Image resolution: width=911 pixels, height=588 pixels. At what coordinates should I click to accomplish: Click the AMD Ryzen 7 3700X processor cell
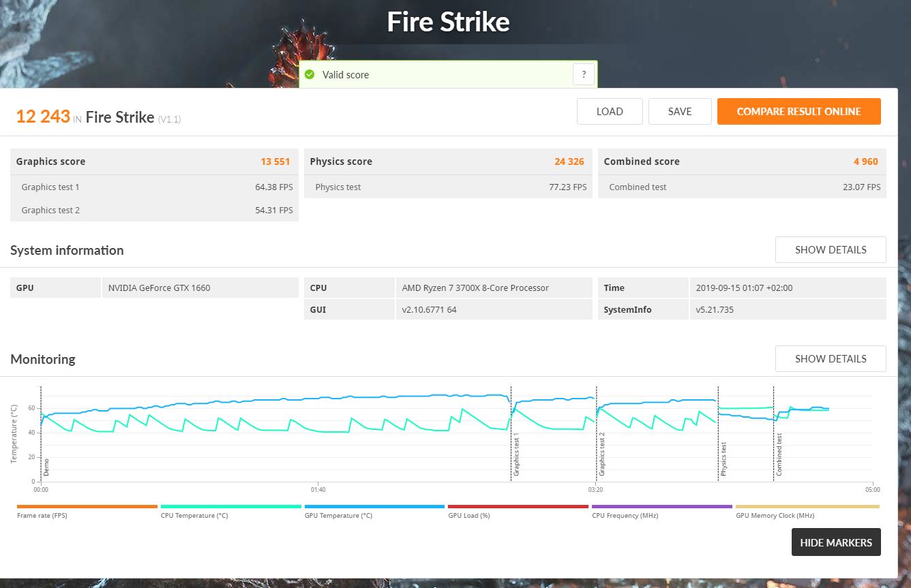click(x=494, y=288)
